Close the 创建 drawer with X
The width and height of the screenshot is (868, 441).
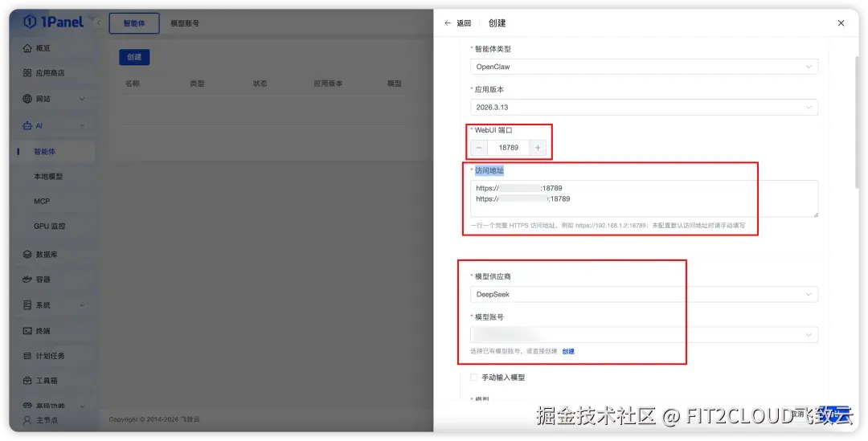tap(841, 23)
